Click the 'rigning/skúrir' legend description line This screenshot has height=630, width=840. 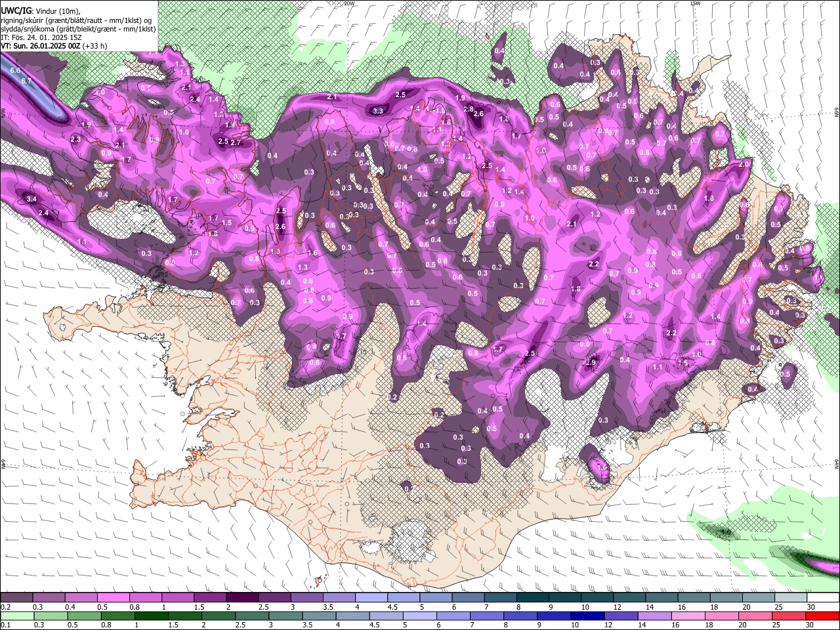(76, 20)
